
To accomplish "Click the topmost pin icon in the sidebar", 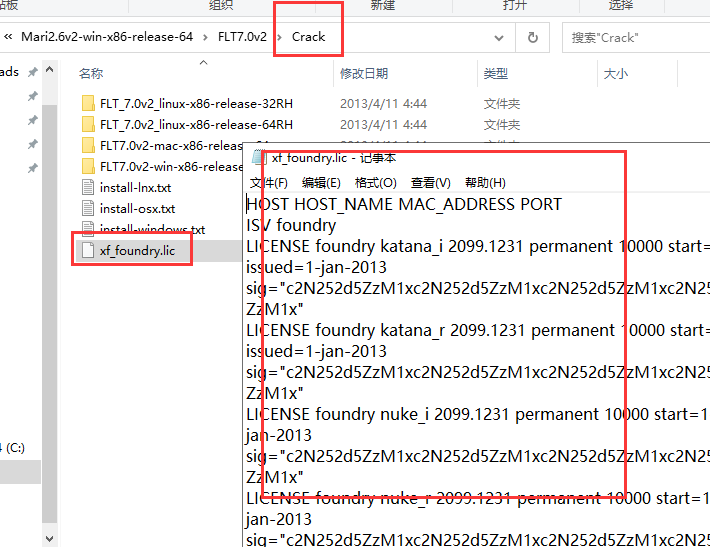I will coord(33,73).
